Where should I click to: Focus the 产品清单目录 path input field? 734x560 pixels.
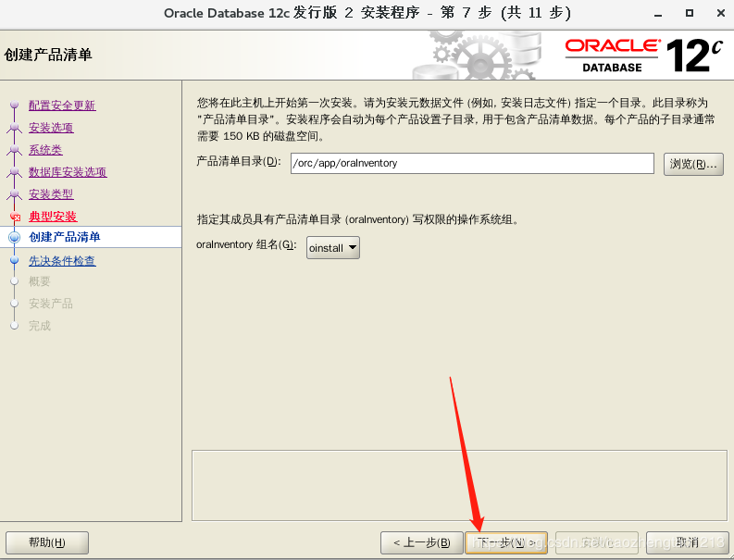tap(472, 163)
